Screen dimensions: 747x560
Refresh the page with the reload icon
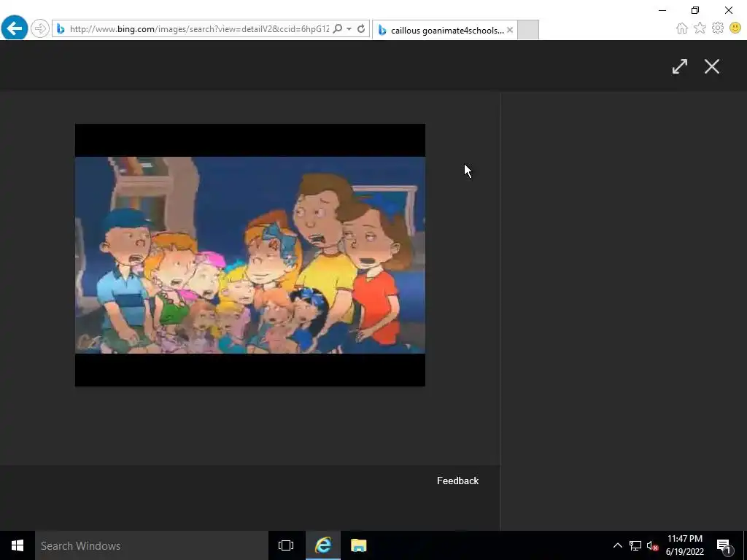[361, 29]
